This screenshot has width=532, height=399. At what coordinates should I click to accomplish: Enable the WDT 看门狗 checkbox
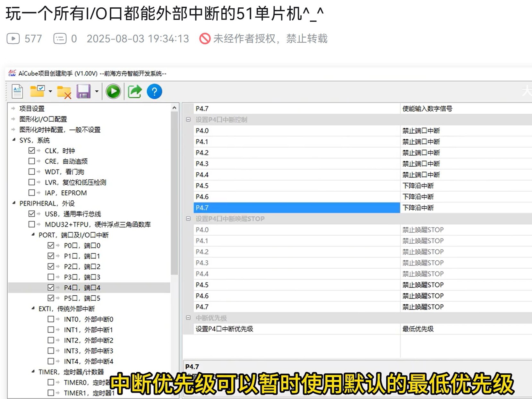click(31, 171)
